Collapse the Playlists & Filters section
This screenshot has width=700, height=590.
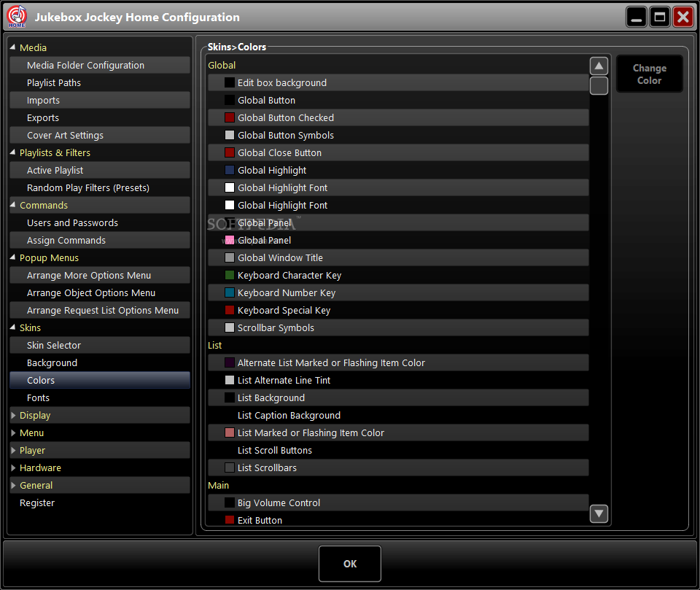12,152
